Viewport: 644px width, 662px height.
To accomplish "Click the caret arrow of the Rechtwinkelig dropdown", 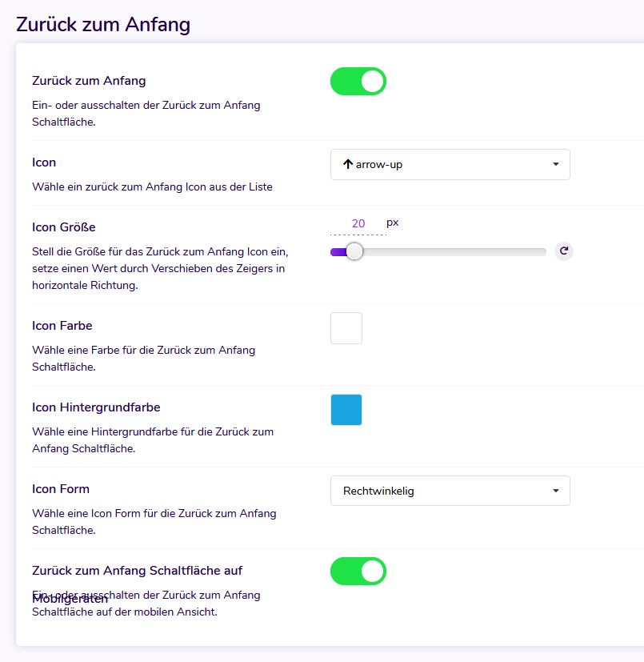I will (x=556, y=491).
